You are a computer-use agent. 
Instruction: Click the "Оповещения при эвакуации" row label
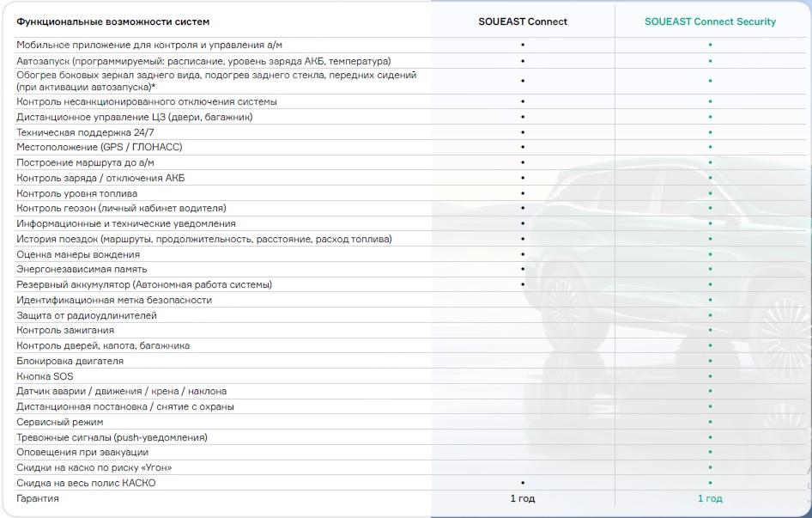pyautogui.click(x=83, y=454)
